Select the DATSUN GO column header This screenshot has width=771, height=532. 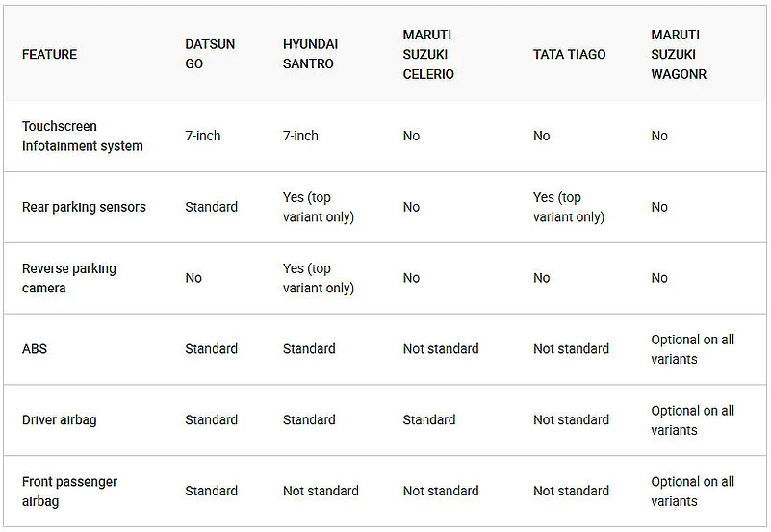[210, 55]
